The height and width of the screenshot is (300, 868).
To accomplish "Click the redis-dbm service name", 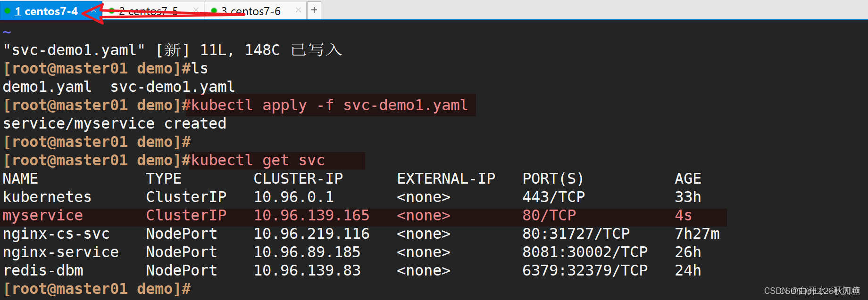I will tap(43, 271).
